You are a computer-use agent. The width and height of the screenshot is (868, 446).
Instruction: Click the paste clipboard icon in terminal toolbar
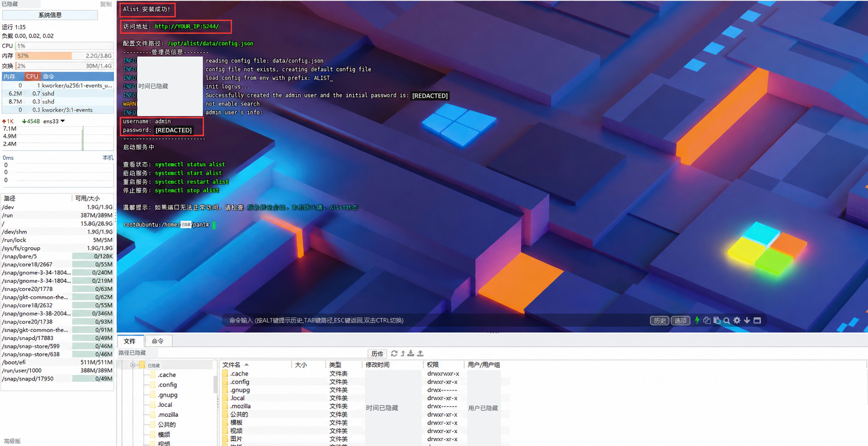pos(717,320)
